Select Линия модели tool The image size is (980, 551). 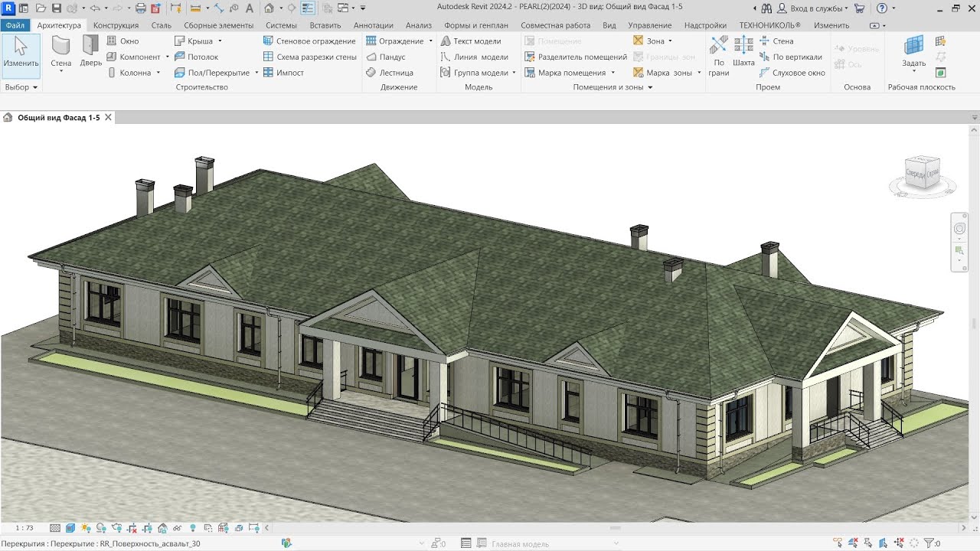475,57
